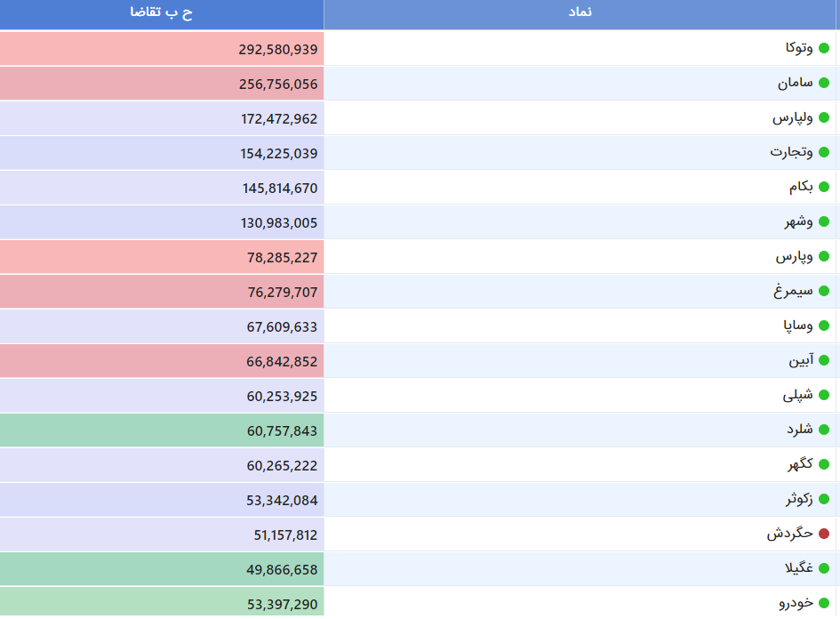This screenshot has width=840, height=619.
Task: Select the value 49,866,658
Action: tap(283, 570)
